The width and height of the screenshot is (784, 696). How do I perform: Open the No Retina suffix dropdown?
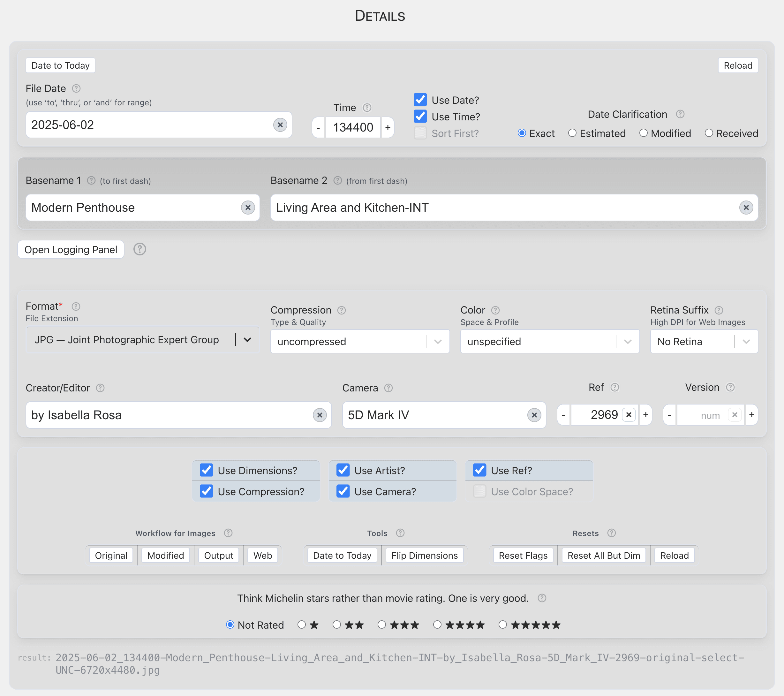pos(746,342)
